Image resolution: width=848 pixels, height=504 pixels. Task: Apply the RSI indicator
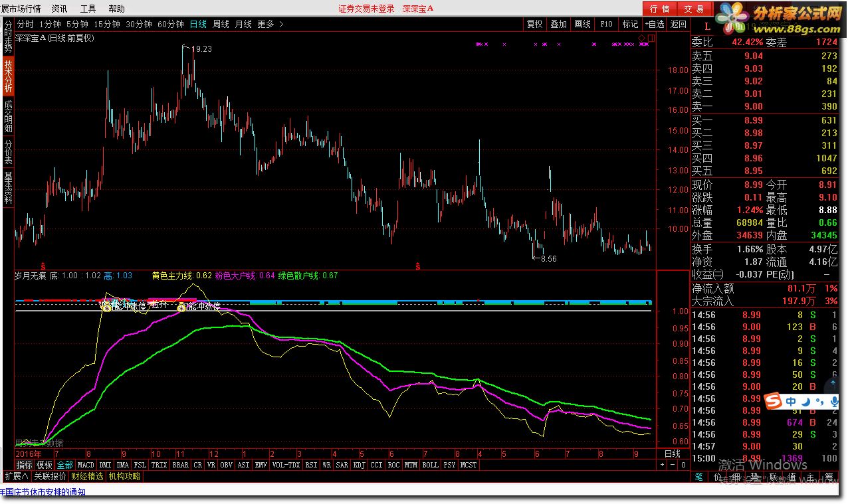tap(311, 465)
